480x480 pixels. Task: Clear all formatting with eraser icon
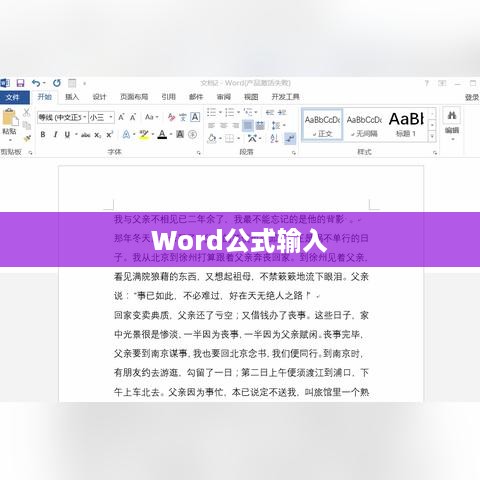pyautogui.click(x=171, y=117)
